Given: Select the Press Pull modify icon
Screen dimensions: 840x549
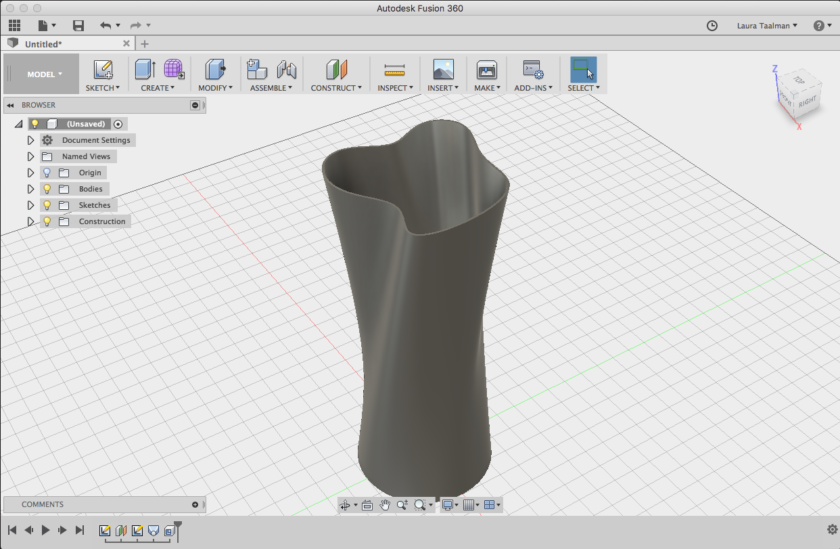Looking at the screenshot, I should click(x=215, y=70).
